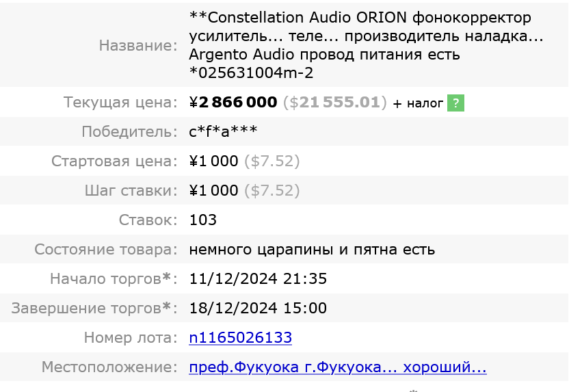Image resolution: width=569 pixels, height=392 pixels.
Task: Click the current price ¥2 866 000
Action: 233,103
